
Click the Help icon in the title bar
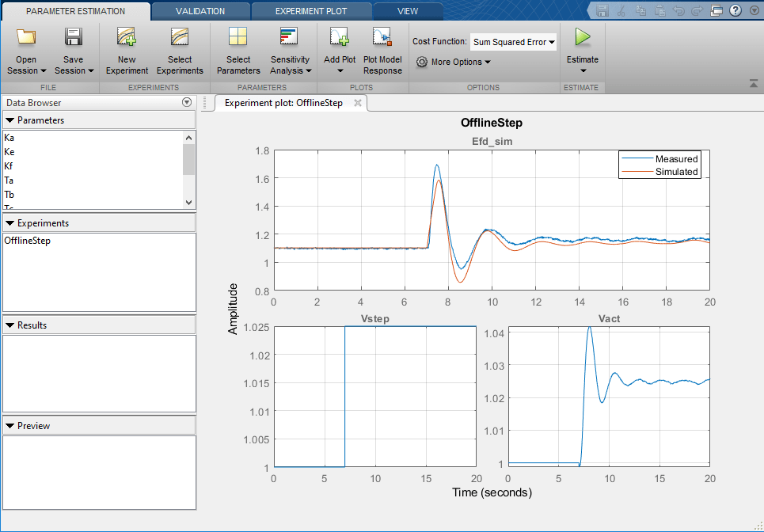point(735,10)
